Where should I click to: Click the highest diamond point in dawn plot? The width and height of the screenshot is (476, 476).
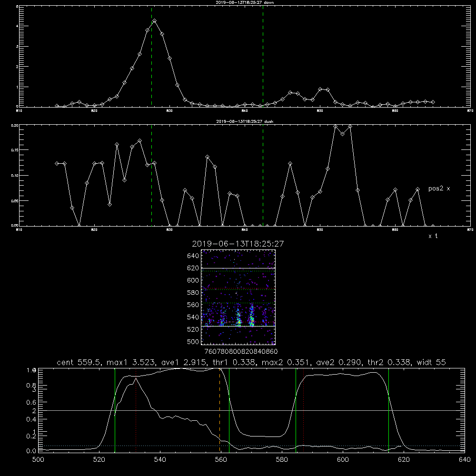click(155, 21)
